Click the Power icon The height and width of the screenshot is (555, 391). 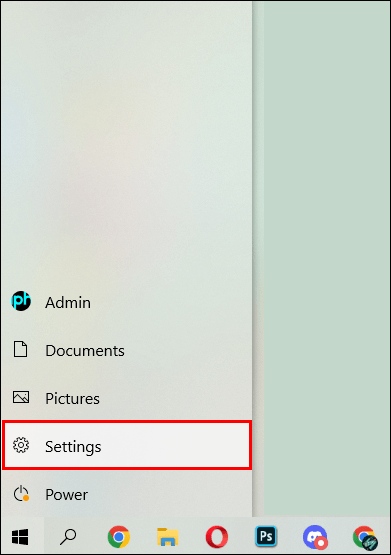click(21, 493)
